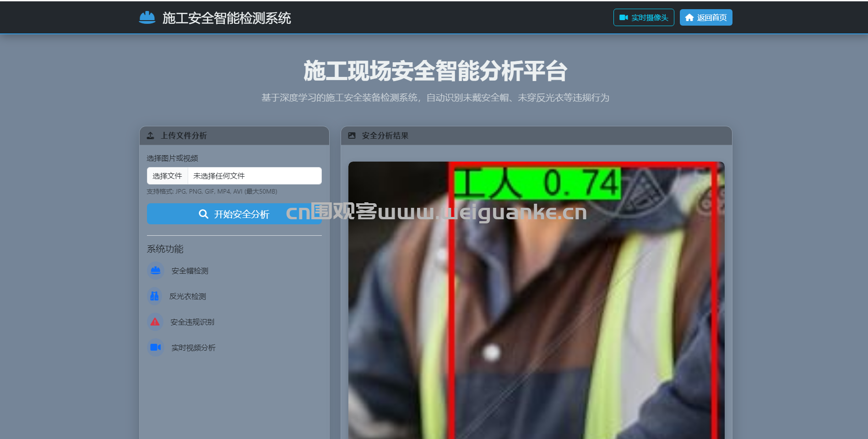Select the 安全违规识别 text label
868x439 pixels.
[x=192, y=322]
